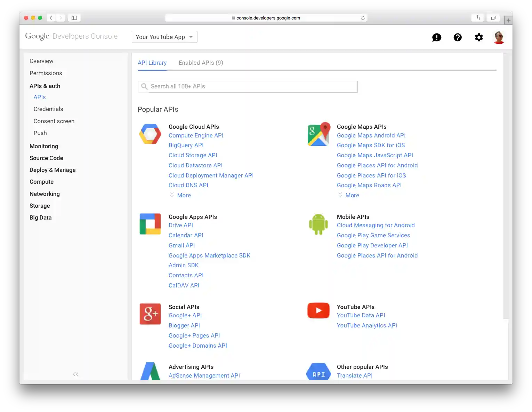532x412 pixels.
Task: Open the AdSense Management API link
Action: 204,375
